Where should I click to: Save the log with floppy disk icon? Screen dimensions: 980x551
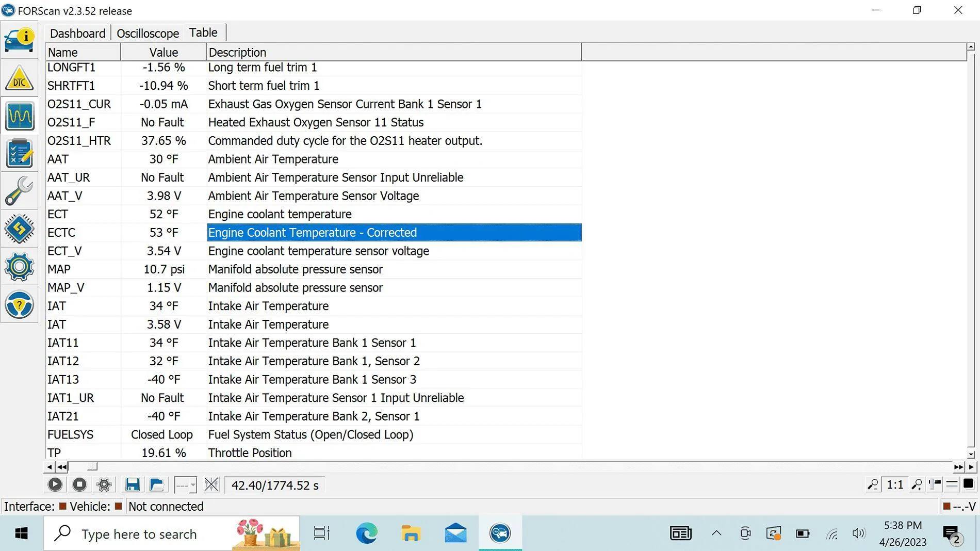click(132, 484)
